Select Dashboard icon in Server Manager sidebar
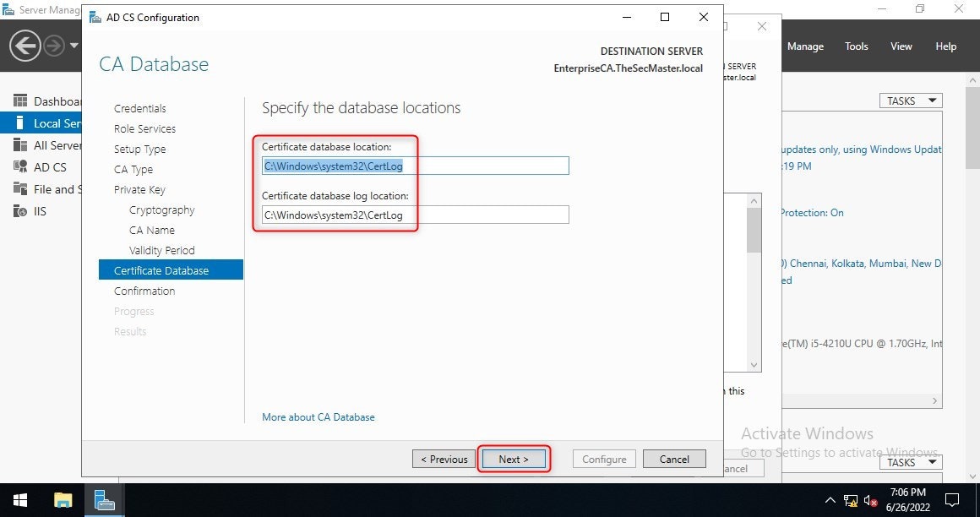The image size is (980, 517). click(20, 101)
